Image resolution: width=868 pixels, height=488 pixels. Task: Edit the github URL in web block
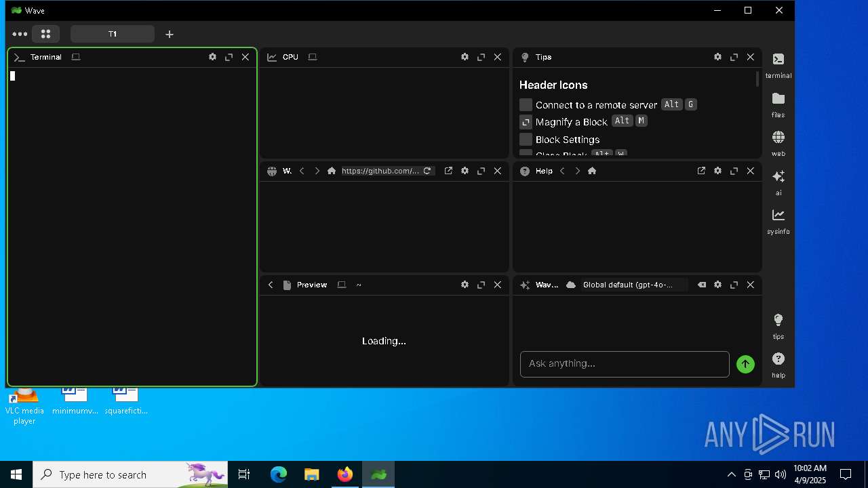(380, 171)
